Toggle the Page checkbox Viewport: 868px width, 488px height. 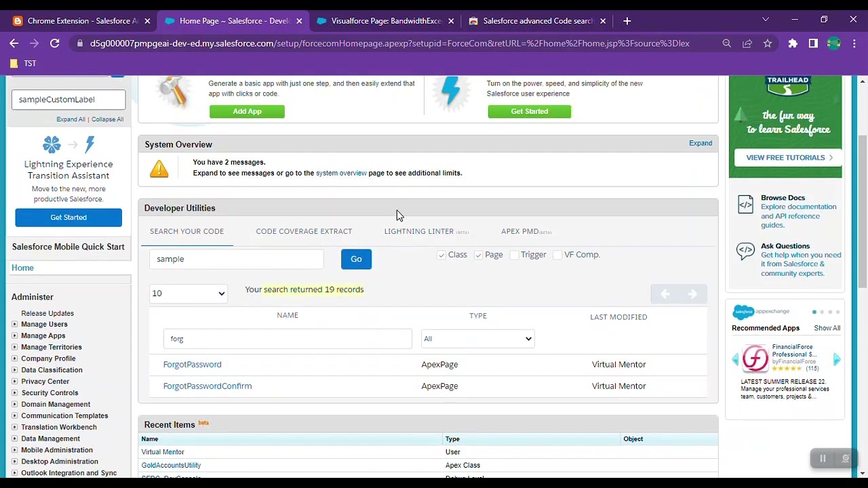[x=478, y=255]
